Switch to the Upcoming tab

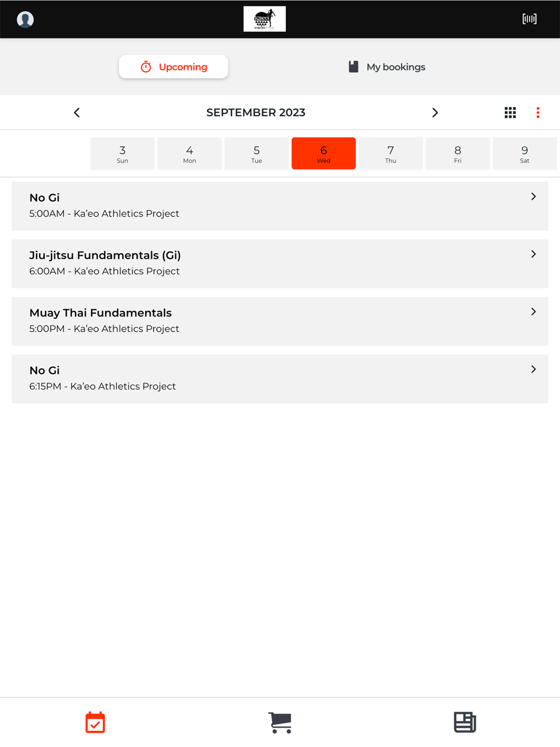[174, 67]
